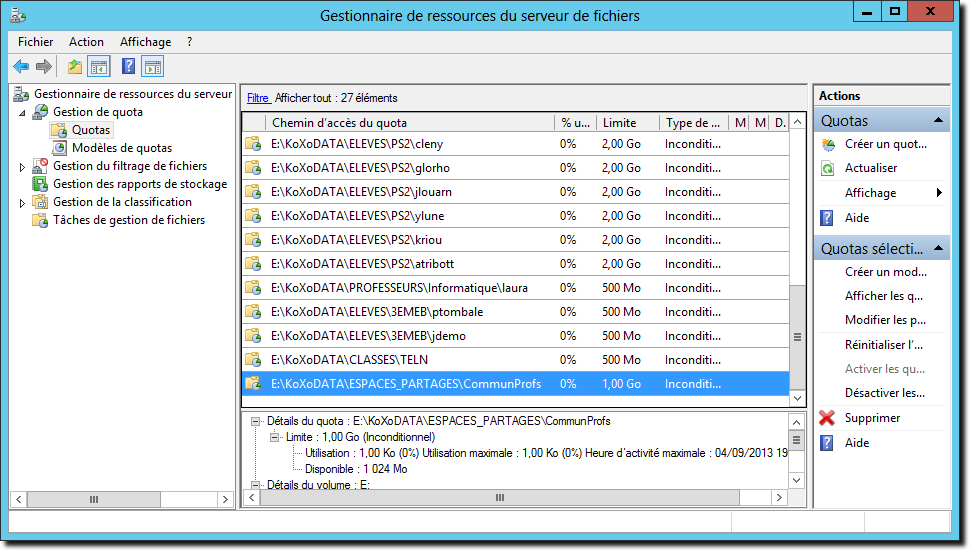The height and width of the screenshot is (550, 970).
Task: Toggle the action pane toolbar icon
Action: [x=152, y=66]
